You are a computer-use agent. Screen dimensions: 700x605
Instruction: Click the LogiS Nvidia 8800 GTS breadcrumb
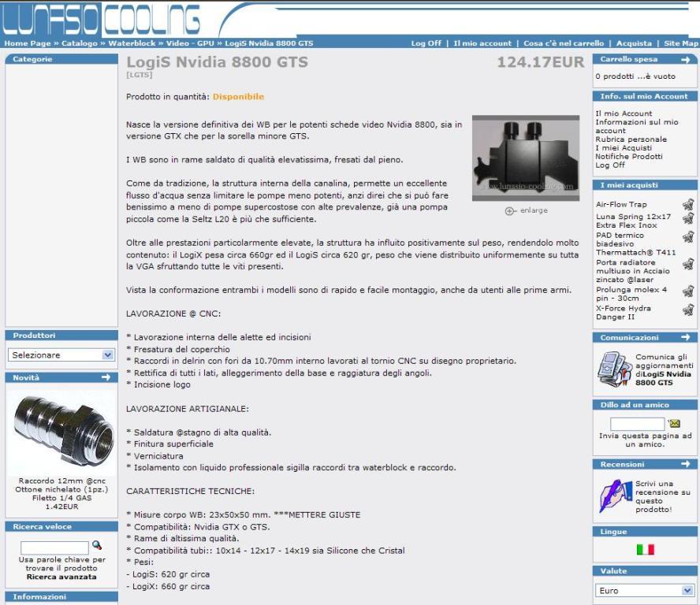[269, 43]
